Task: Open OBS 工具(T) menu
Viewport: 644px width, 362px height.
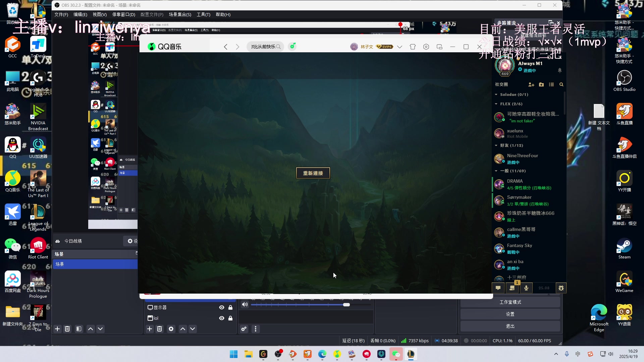Action: 204,15
